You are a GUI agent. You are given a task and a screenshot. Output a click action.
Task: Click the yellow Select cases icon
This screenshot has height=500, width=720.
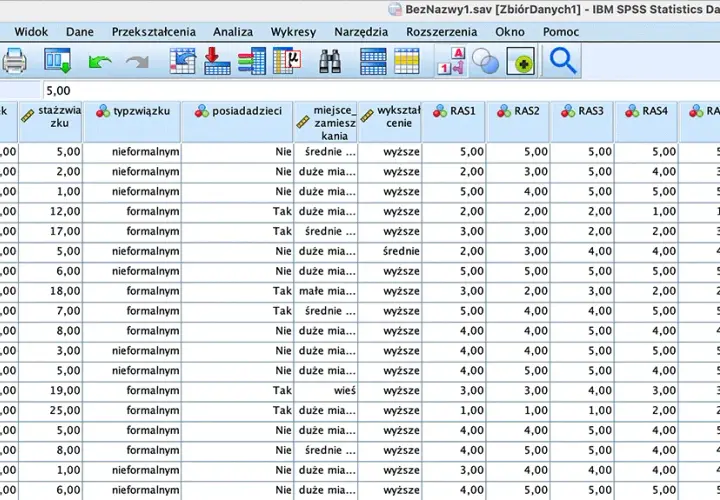[x=407, y=61]
